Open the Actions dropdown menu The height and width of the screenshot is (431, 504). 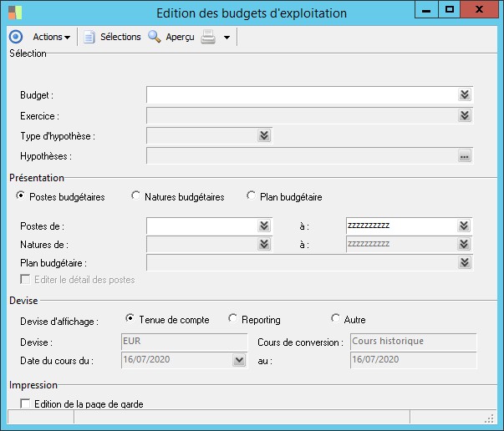[x=52, y=37]
